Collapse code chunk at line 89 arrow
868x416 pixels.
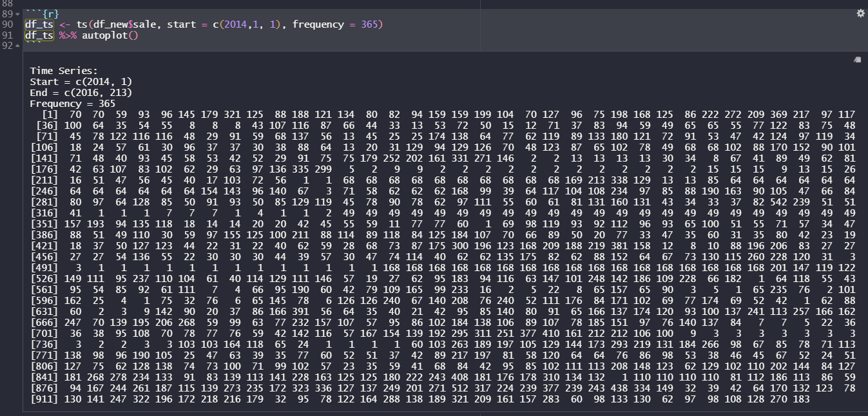point(17,14)
